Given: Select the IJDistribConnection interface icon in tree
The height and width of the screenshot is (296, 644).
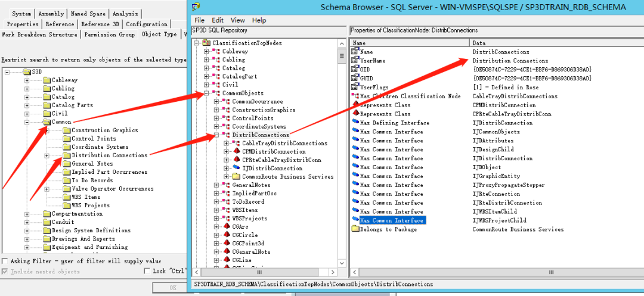Looking at the screenshot, I should point(236,168).
